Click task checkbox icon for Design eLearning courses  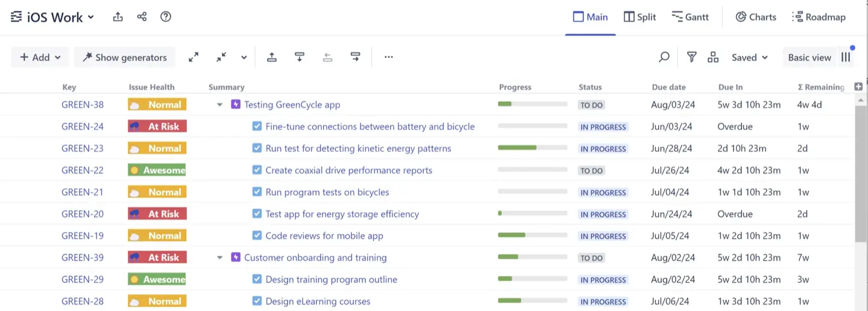pos(257,301)
